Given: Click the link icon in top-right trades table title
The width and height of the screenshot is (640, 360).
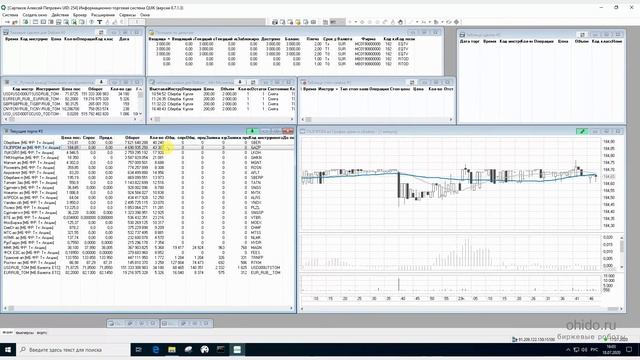Looking at the screenshot, I should click(x=582, y=35).
